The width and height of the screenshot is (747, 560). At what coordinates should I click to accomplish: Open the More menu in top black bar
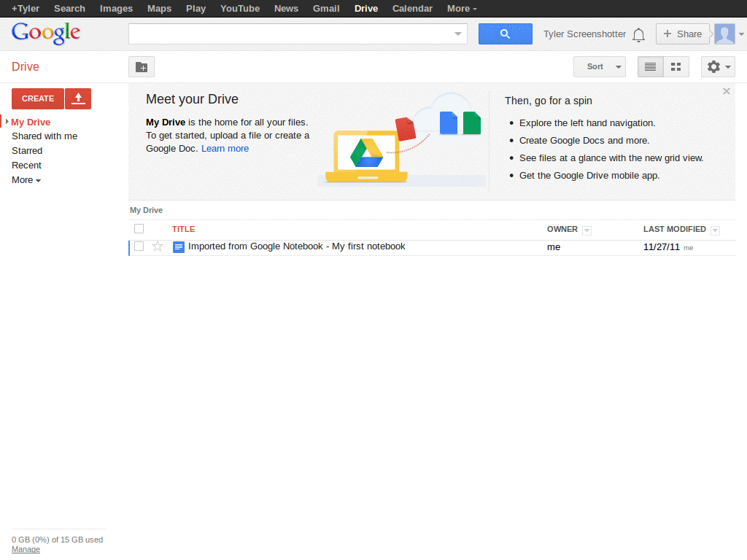(x=462, y=9)
